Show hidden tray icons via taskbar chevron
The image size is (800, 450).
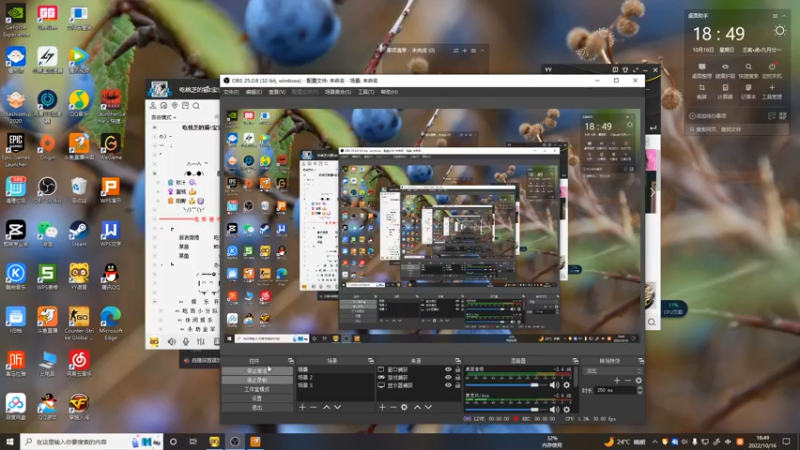655,442
